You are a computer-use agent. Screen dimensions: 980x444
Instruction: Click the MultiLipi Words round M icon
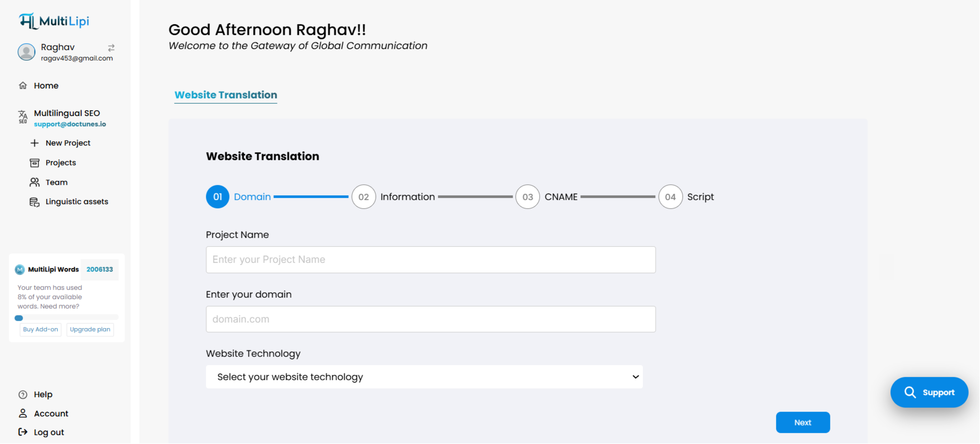(20, 269)
